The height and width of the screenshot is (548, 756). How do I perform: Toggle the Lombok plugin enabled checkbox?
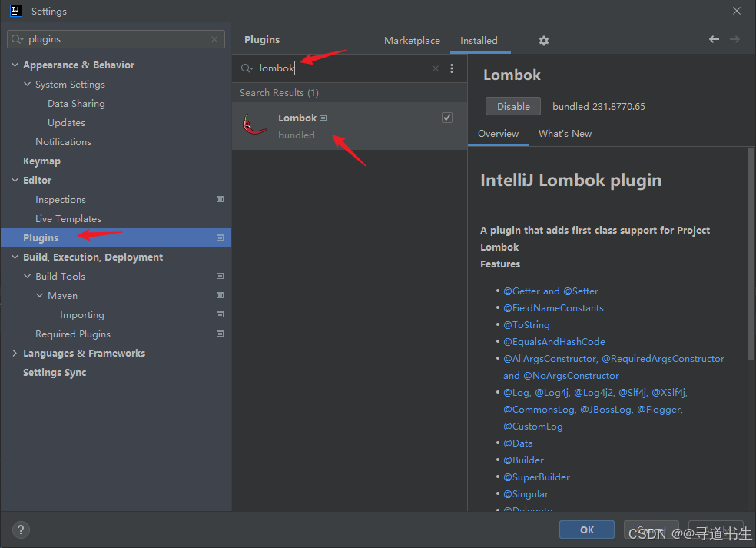click(447, 118)
